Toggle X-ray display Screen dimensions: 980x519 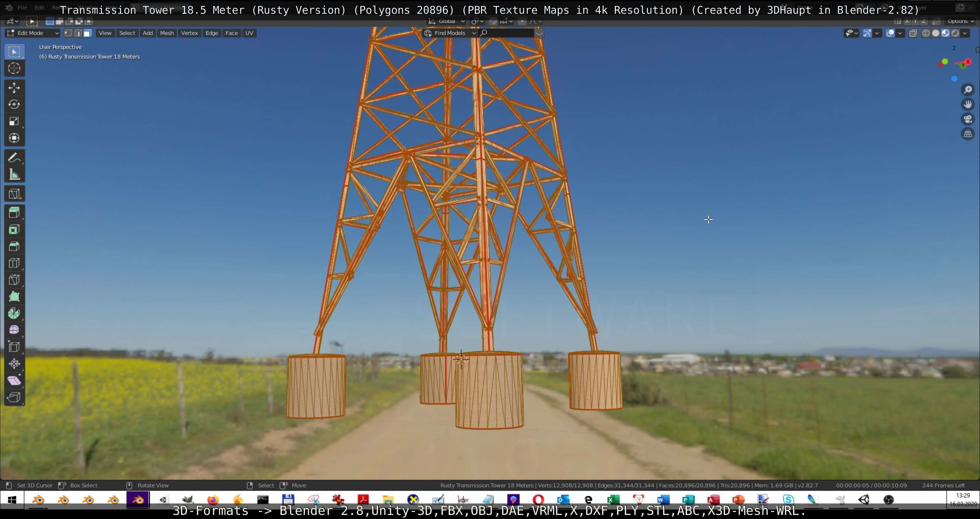click(913, 33)
